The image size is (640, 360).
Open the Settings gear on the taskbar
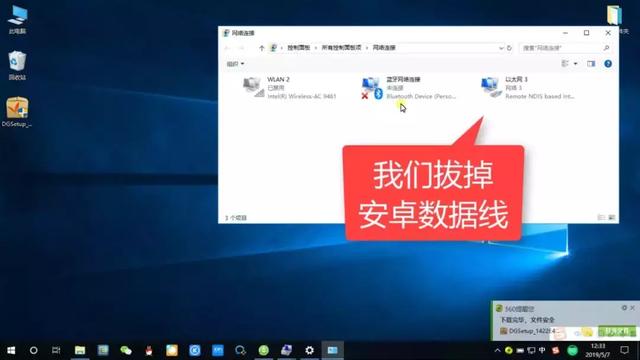pyautogui.click(x=309, y=350)
